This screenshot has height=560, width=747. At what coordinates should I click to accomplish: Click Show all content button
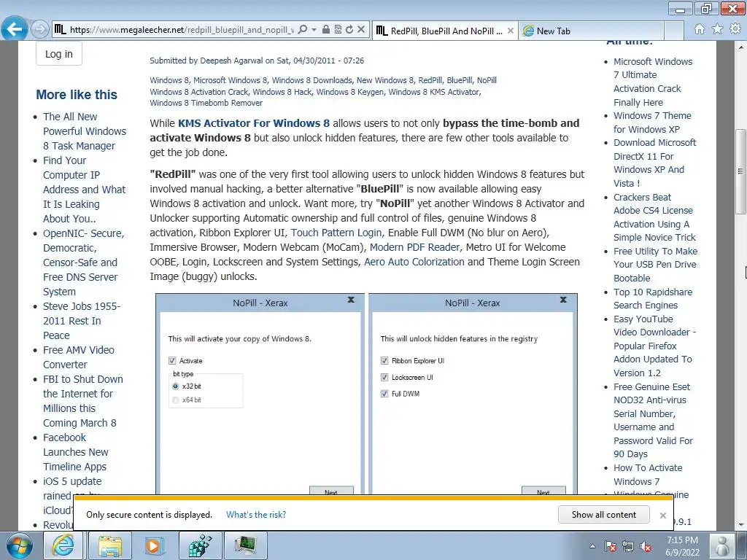[x=603, y=515]
